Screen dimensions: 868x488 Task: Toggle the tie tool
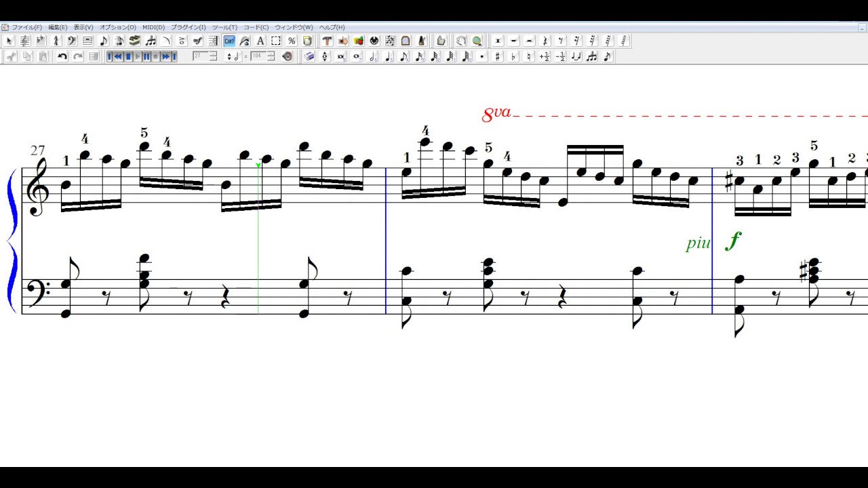click(x=576, y=56)
